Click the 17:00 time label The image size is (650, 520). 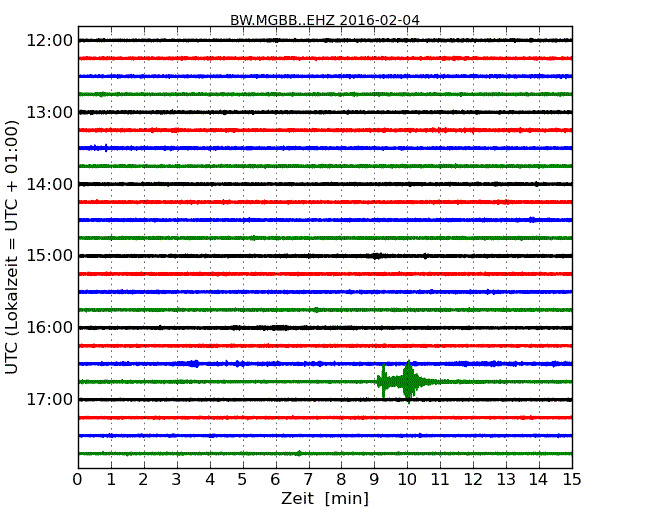click(50, 399)
